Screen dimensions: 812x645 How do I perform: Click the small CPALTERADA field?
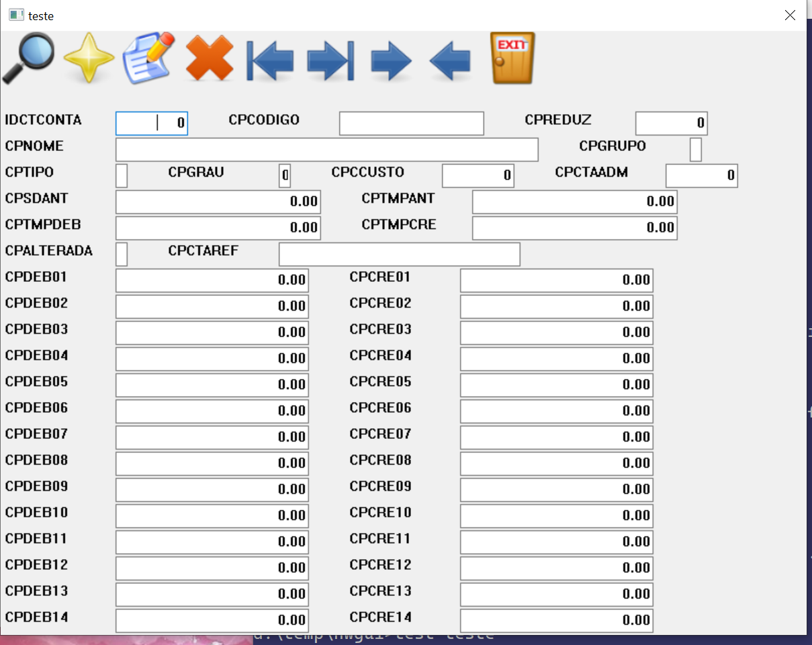pyautogui.click(x=122, y=254)
